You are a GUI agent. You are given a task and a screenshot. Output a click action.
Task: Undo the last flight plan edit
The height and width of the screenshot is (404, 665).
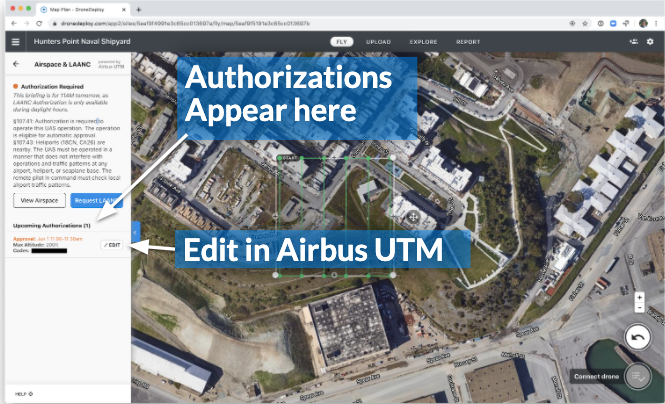pos(637,337)
